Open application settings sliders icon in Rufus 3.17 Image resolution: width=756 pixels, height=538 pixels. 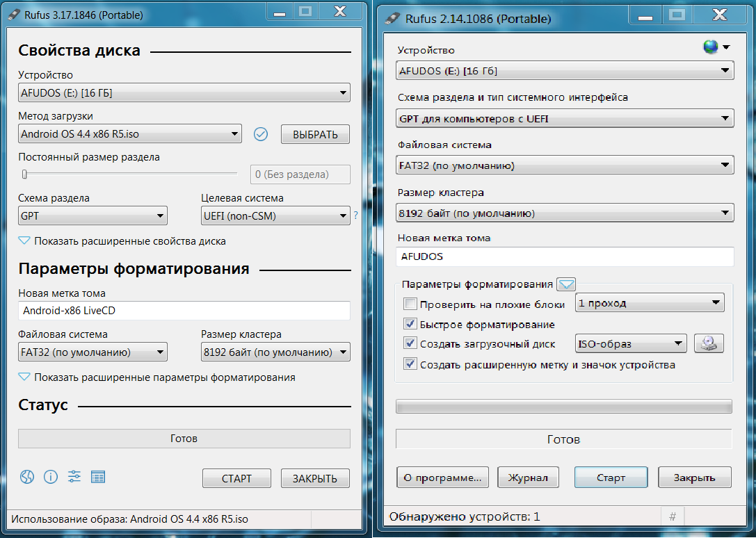pyautogui.click(x=74, y=477)
